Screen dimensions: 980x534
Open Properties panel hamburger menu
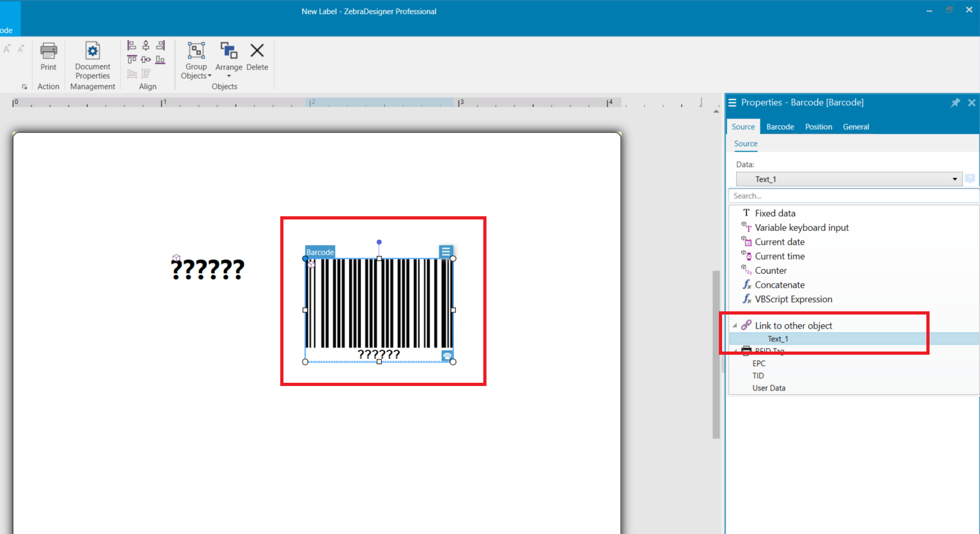(732, 103)
